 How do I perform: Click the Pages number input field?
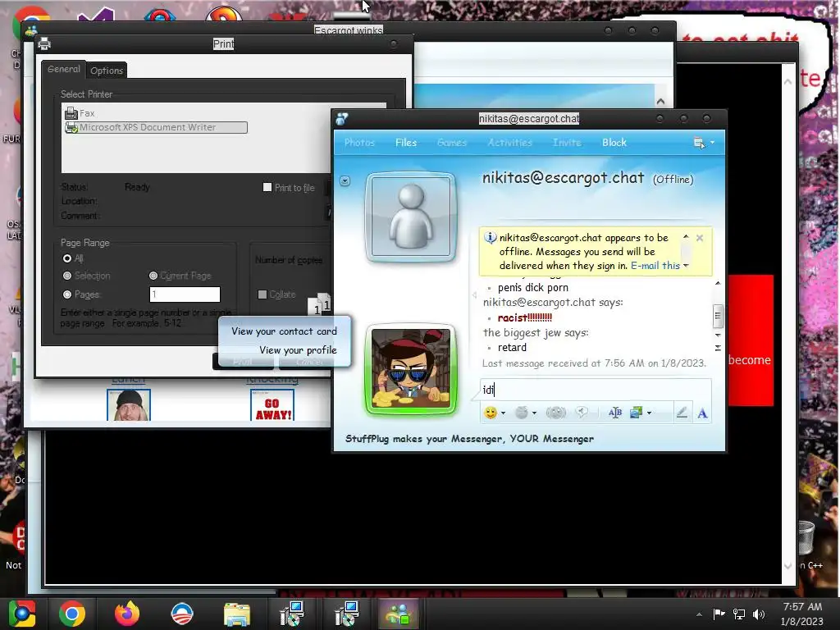tap(185, 294)
